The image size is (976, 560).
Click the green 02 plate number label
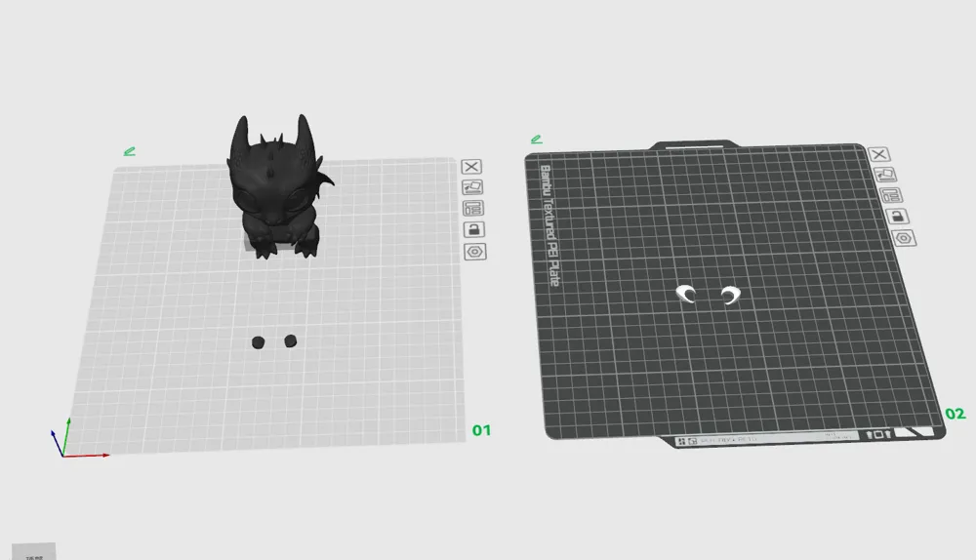[x=955, y=414]
